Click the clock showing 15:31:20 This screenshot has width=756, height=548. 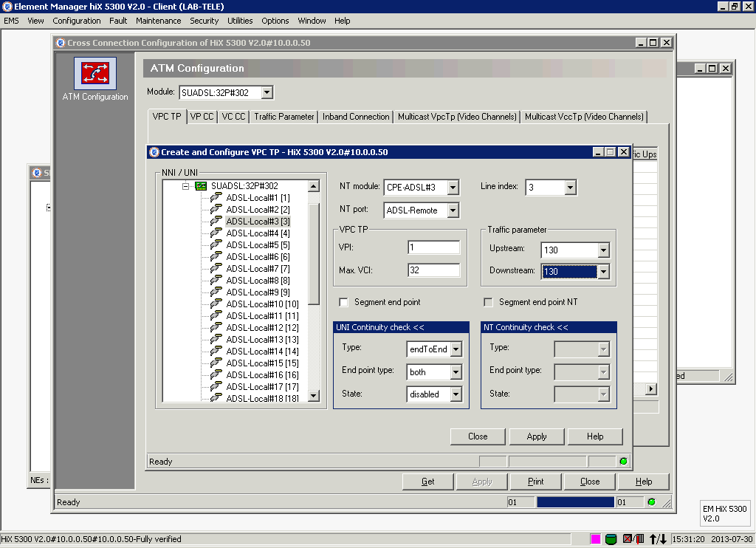pyautogui.click(x=688, y=539)
